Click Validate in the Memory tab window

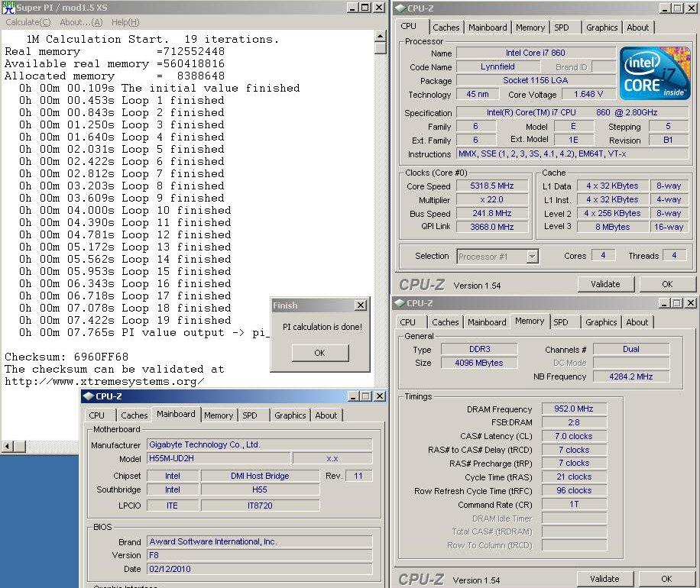tap(604, 579)
